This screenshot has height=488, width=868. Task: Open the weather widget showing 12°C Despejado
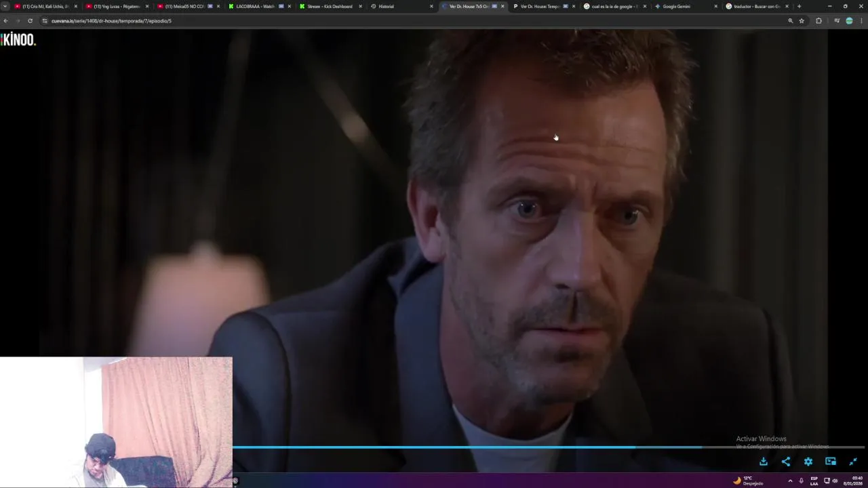[748, 481]
